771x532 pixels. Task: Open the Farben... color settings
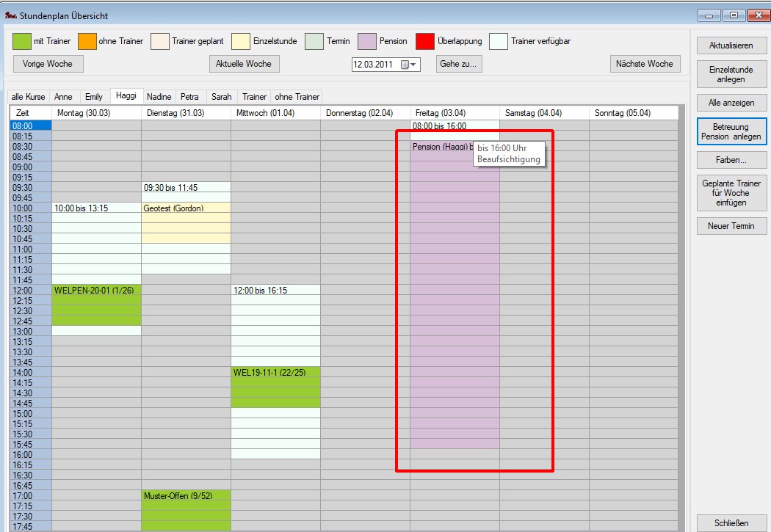pyautogui.click(x=731, y=159)
